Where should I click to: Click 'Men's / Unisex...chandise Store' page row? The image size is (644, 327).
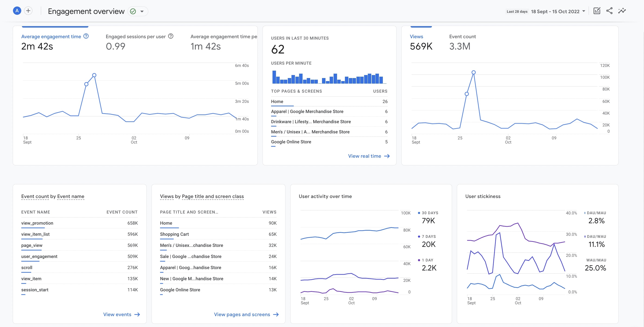pyautogui.click(x=218, y=245)
